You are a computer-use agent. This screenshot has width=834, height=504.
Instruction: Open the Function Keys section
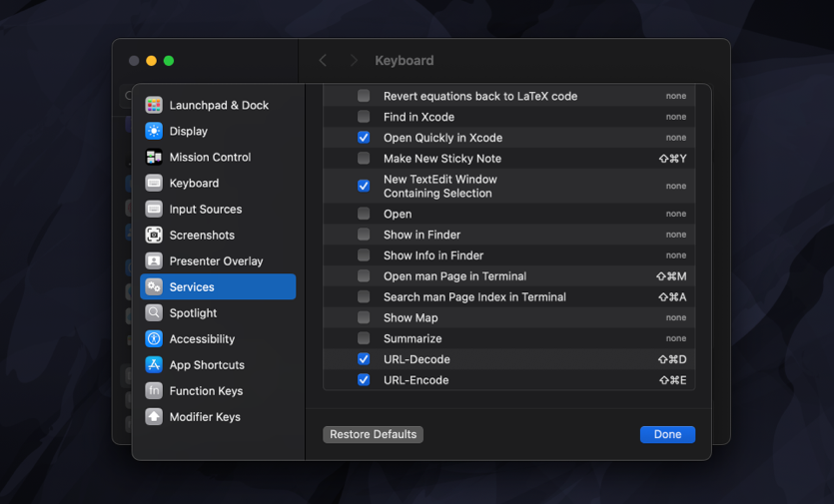pyautogui.click(x=206, y=390)
